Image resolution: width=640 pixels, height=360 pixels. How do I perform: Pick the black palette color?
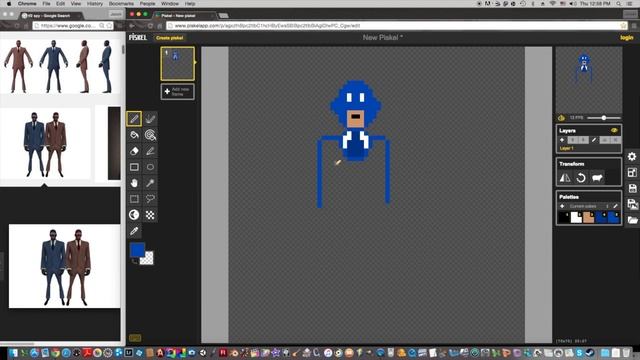click(x=564, y=217)
